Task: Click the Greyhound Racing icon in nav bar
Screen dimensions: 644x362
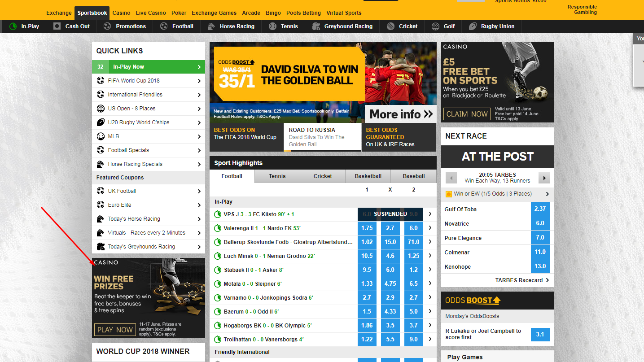Action: (x=316, y=26)
